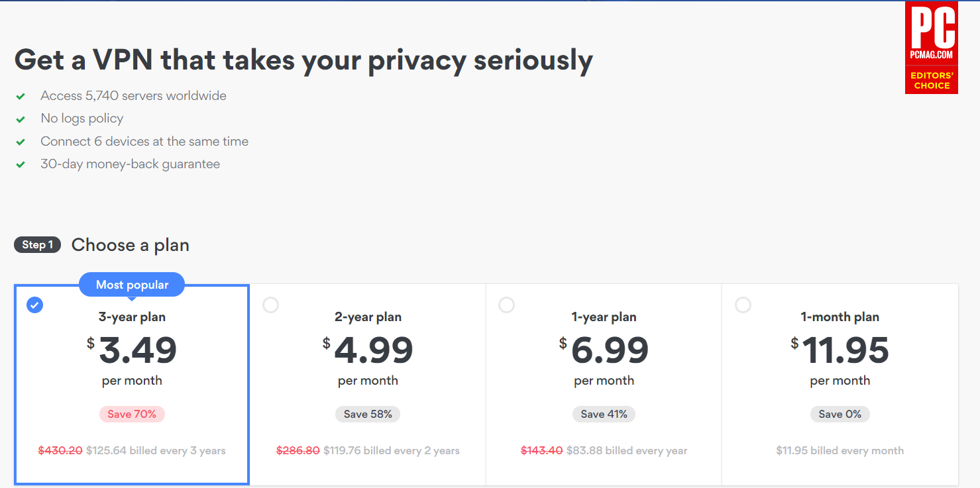Image resolution: width=980 pixels, height=488 pixels.
Task: Pick the 1-month plan radio button
Action: [743, 305]
